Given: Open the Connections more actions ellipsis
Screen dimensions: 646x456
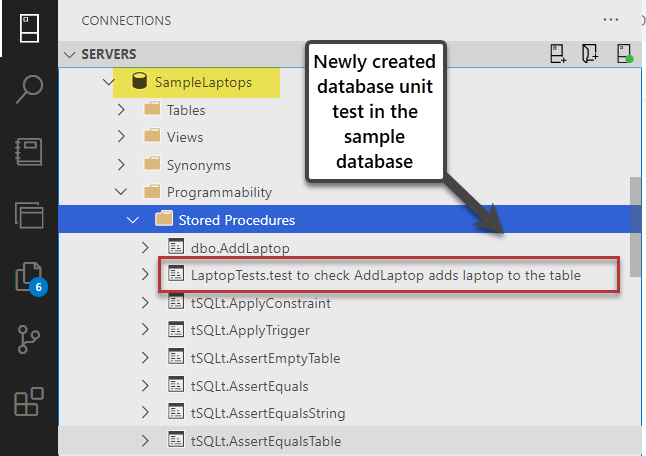Looking at the screenshot, I should 611,19.
